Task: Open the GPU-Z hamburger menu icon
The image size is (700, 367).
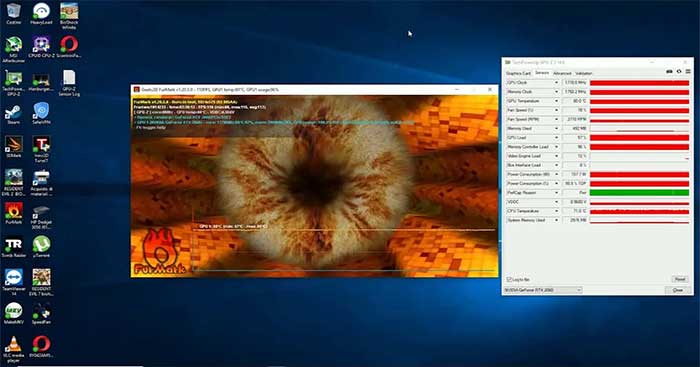Action: (x=688, y=71)
